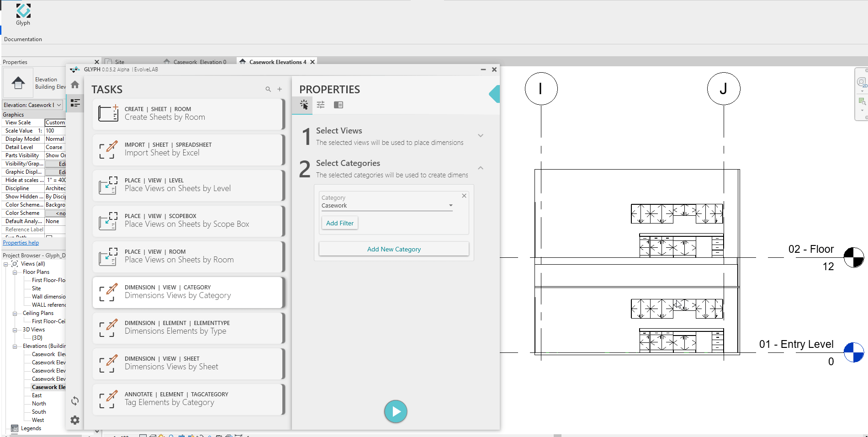Remove the Casework category with X
Viewport: 868px width, 437px height.
(x=464, y=196)
